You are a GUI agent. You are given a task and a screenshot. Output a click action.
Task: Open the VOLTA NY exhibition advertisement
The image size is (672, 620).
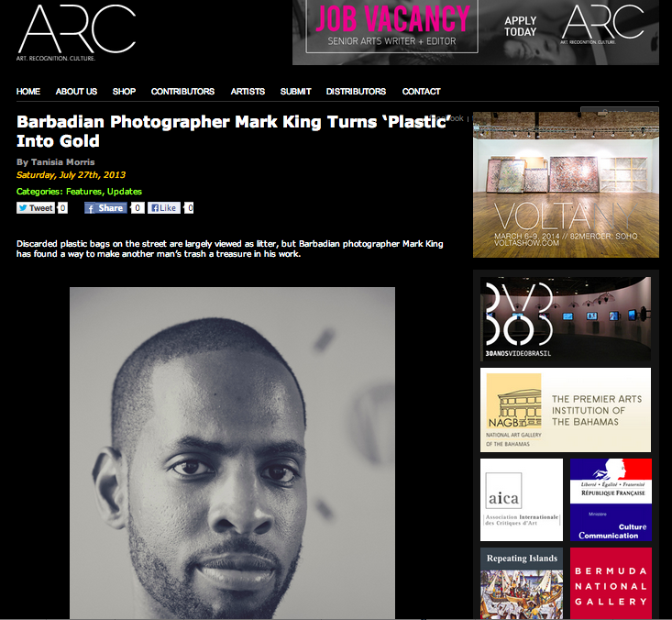tap(566, 184)
